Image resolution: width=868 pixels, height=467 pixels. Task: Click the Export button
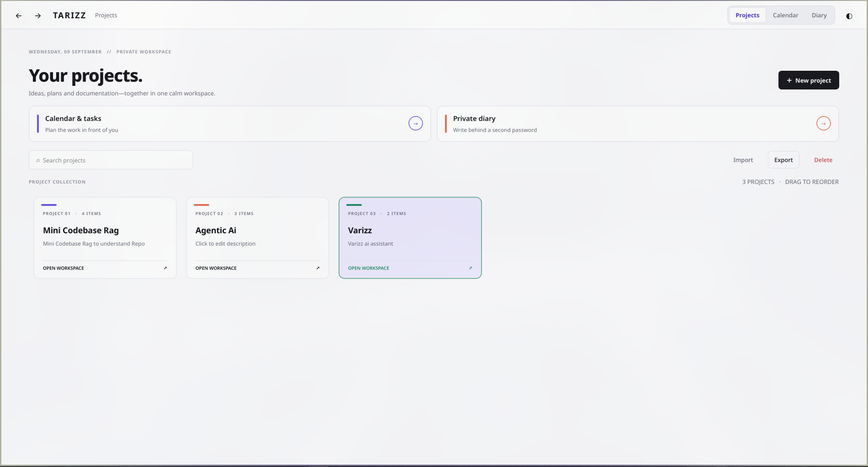tap(783, 160)
